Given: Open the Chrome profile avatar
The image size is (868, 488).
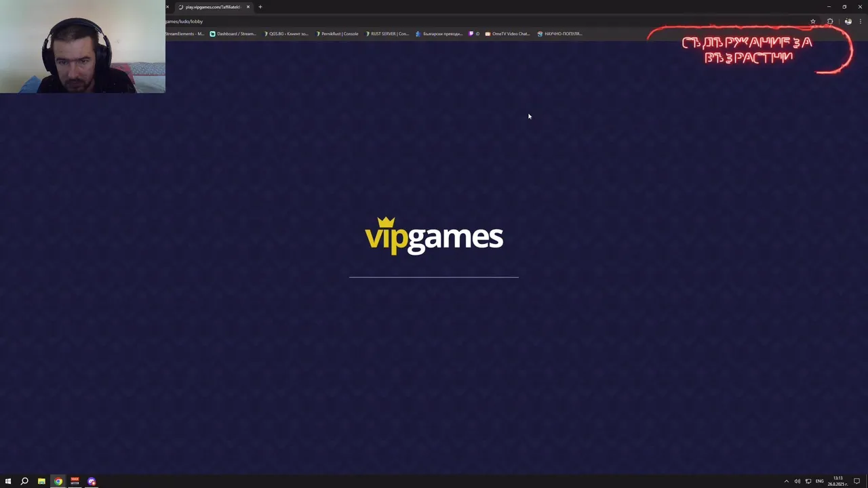Looking at the screenshot, I should coord(848,21).
